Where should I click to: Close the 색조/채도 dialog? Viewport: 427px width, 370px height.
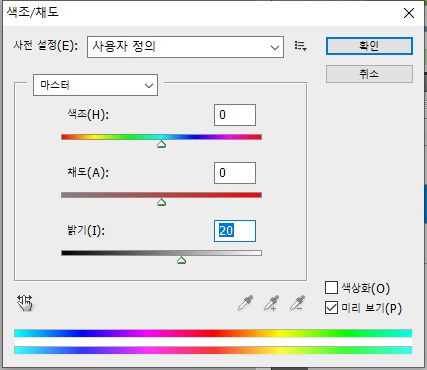click(409, 13)
